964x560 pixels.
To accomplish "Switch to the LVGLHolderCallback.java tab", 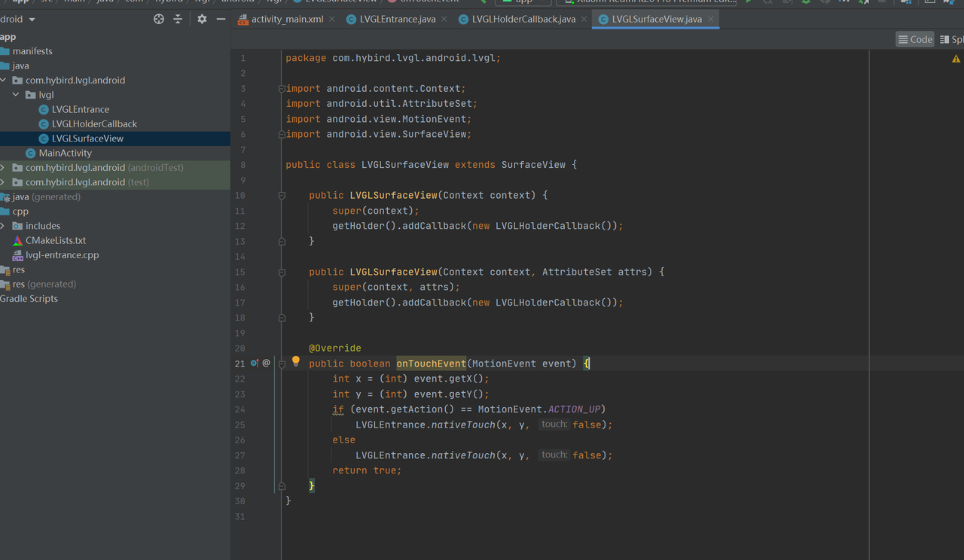I will click(x=523, y=19).
